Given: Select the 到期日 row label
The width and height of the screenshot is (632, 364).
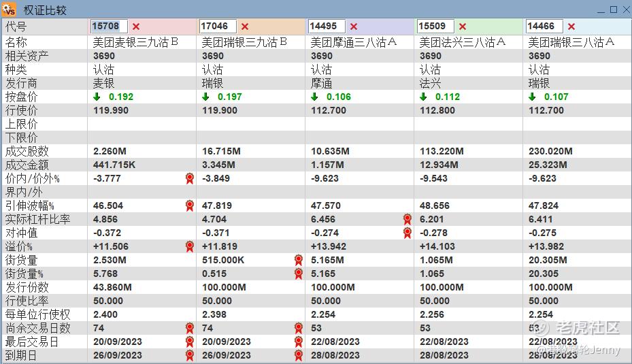Looking at the screenshot, I should (21, 356).
